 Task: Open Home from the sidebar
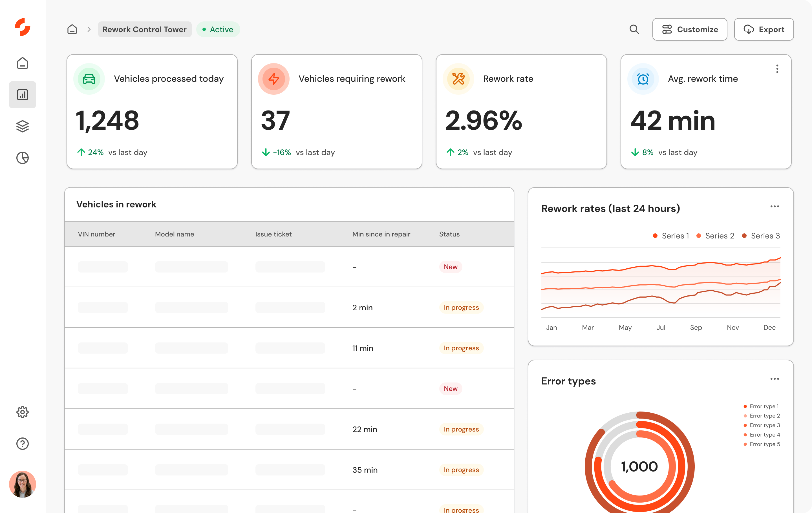(x=22, y=63)
